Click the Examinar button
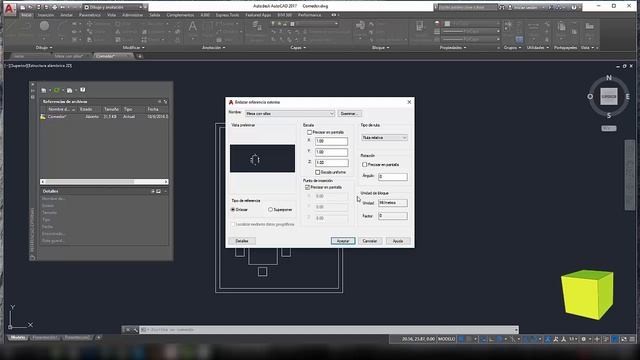This screenshot has height=360, width=640. click(x=349, y=114)
